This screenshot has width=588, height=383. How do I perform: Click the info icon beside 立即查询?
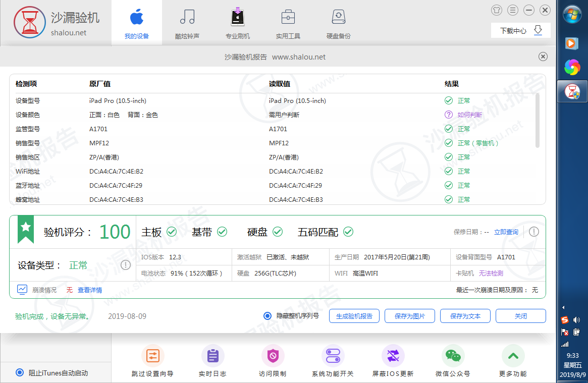coord(533,232)
